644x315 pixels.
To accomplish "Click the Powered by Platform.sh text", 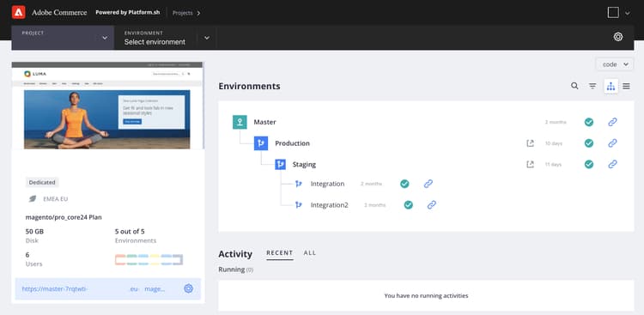I will click(128, 12).
